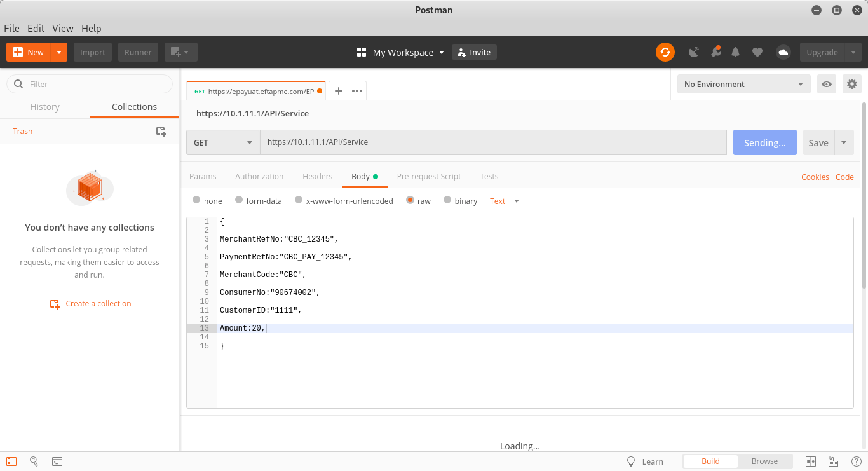868x471 pixels.
Task: Click the cloud account avatar icon
Action: (783, 52)
